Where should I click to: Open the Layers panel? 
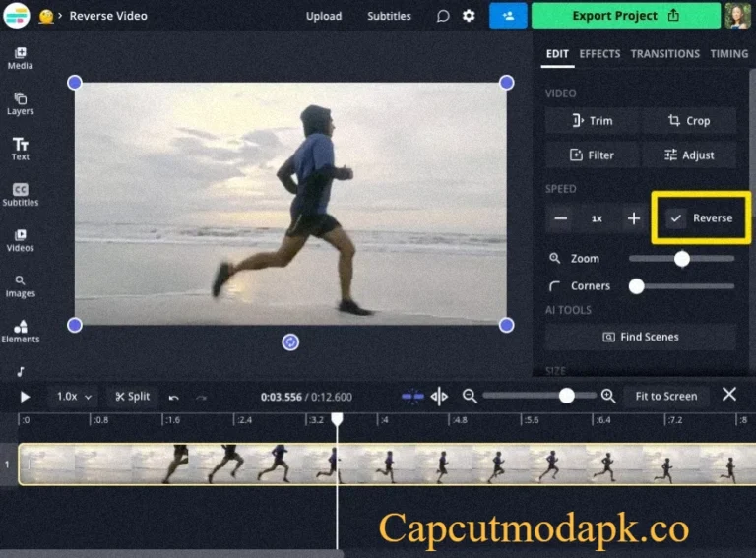click(x=20, y=103)
